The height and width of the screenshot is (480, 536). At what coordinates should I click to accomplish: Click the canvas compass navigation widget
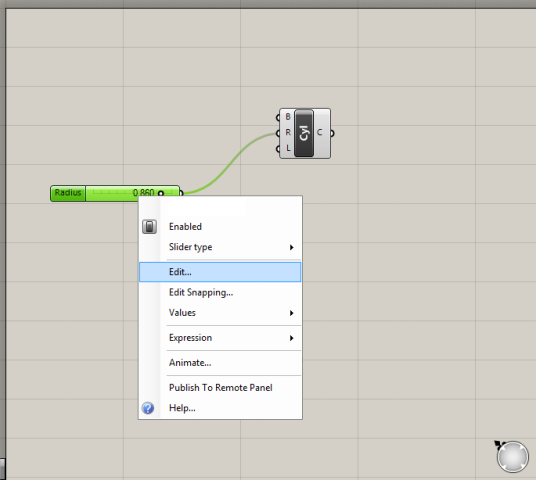[512, 457]
